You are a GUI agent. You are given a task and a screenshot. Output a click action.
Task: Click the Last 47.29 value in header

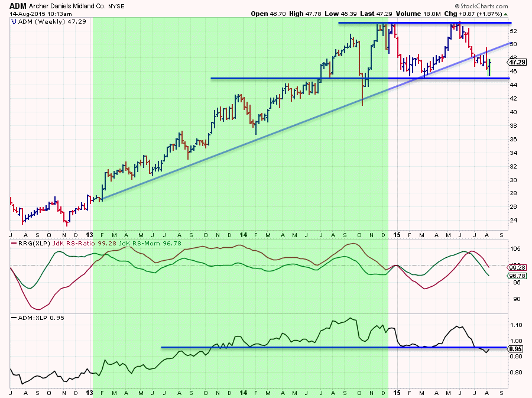pyautogui.click(x=377, y=14)
